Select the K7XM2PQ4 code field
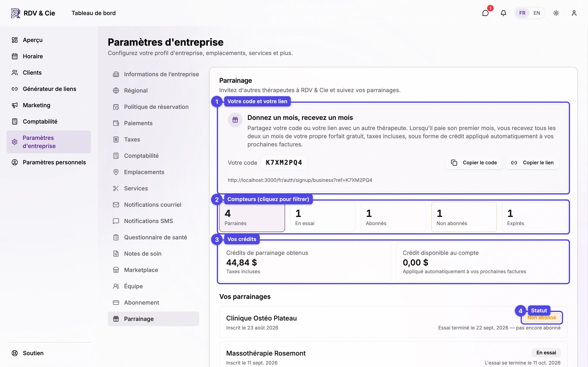The image size is (588, 367). tap(284, 163)
